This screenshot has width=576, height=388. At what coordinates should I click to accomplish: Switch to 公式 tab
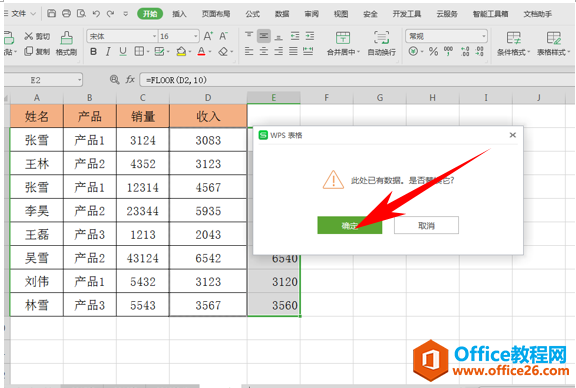253,14
